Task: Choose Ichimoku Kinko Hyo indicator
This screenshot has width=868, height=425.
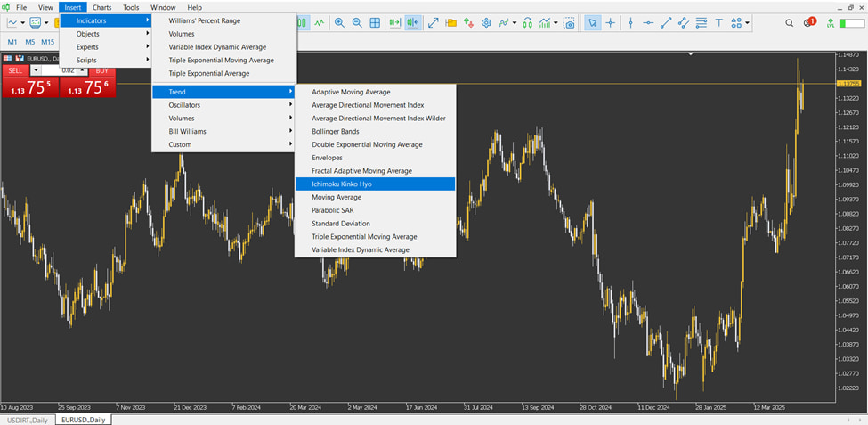Action: point(376,184)
